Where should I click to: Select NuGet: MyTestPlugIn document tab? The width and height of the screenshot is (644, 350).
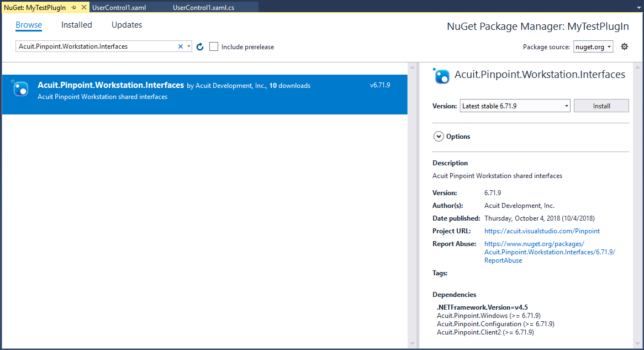35,7
